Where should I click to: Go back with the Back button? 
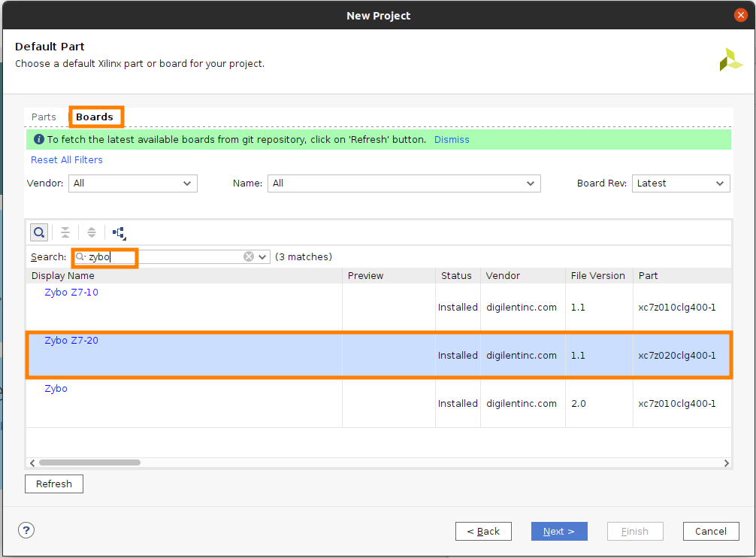coord(483,531)
